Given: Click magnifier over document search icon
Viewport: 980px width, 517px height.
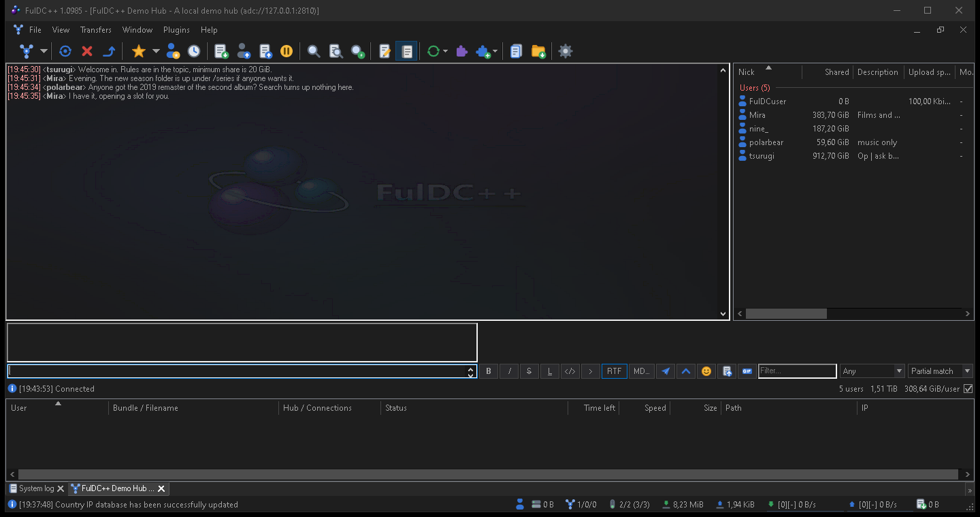Looking at the screenshot, I should click(x=336, y=51).
